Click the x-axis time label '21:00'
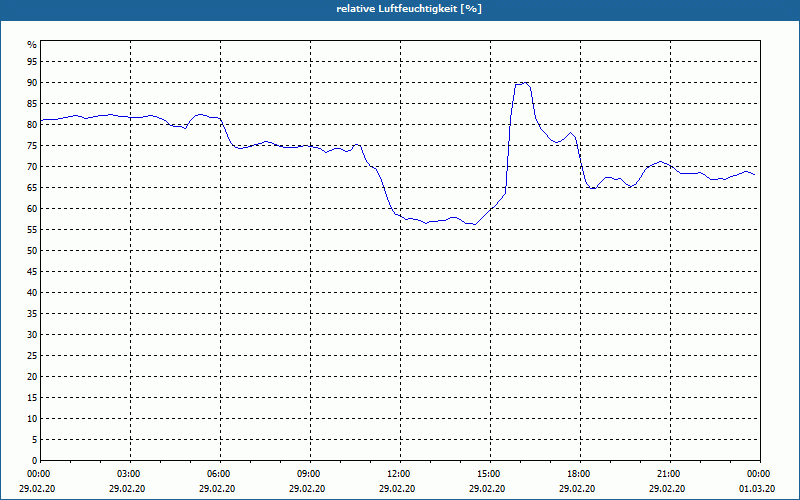800x500 pixels. pyautogui.click(x=667, y=474)
